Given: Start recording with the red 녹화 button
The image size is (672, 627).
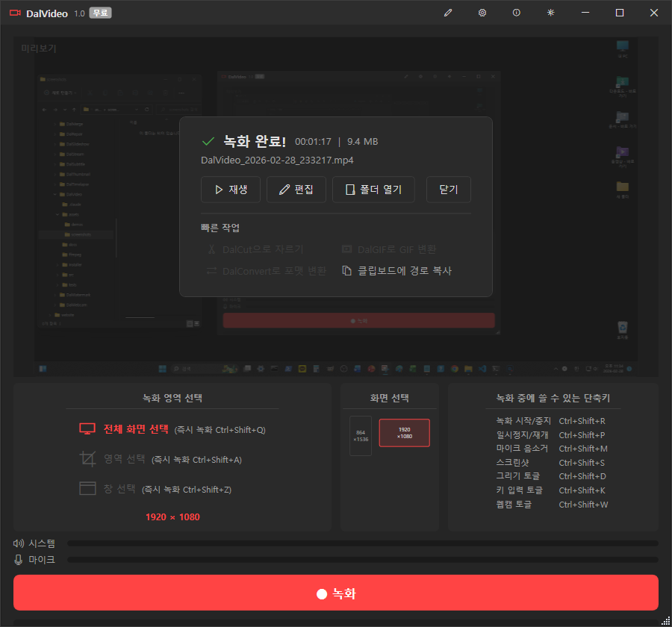Looking at the screenshot, I should click(336, 594).
